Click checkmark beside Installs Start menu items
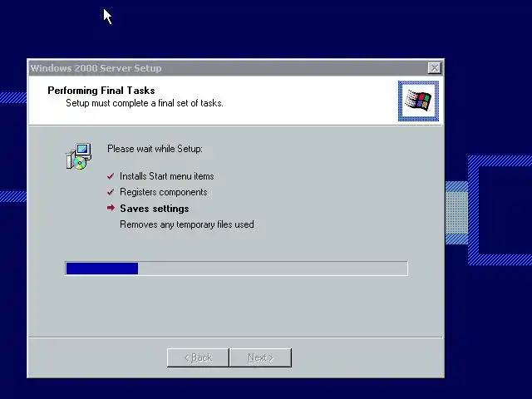The width and height of the screenshot is (532, 399). click(111, 176)
